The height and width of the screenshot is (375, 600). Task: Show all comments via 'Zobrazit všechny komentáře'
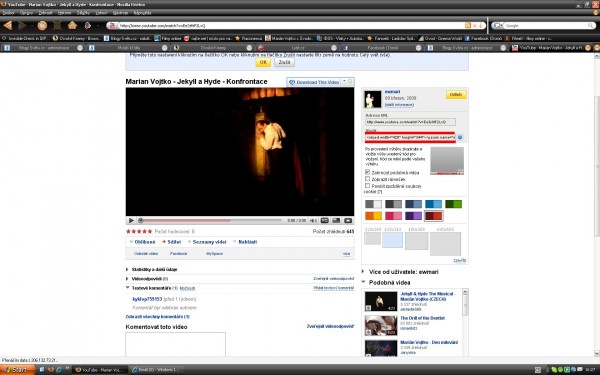(x=158, y=317)
